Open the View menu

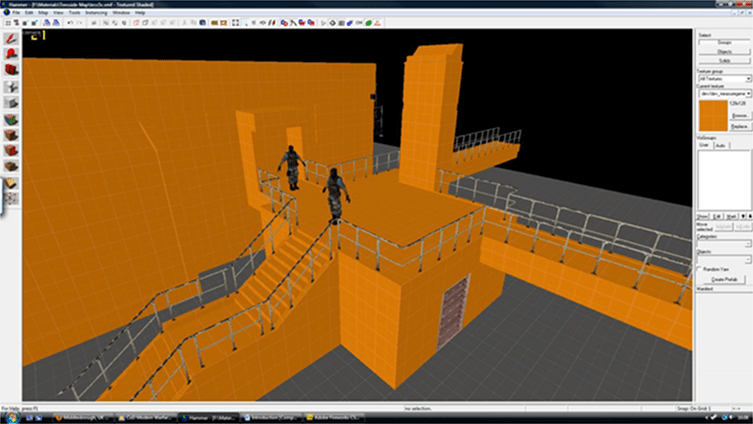click(58, 12)
